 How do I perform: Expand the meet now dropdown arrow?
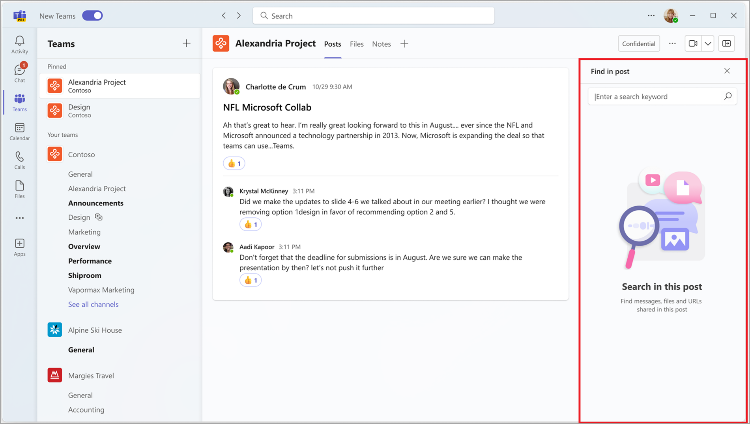707,44
